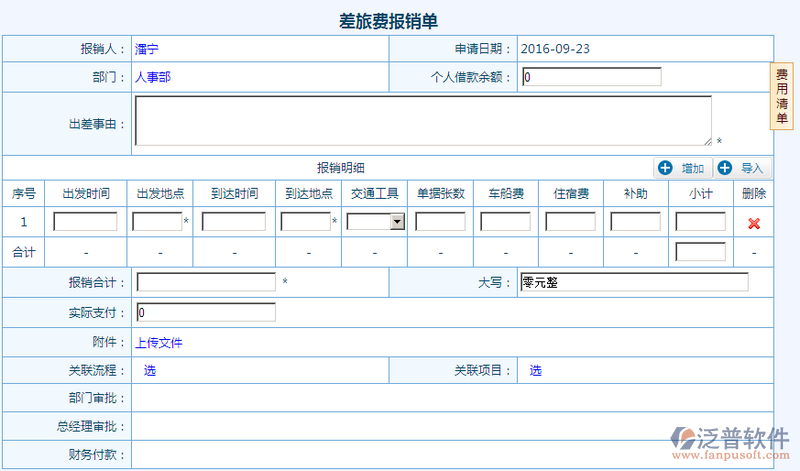
Task: Click the 个人借款余额 input field
Action: click(592, 77)
